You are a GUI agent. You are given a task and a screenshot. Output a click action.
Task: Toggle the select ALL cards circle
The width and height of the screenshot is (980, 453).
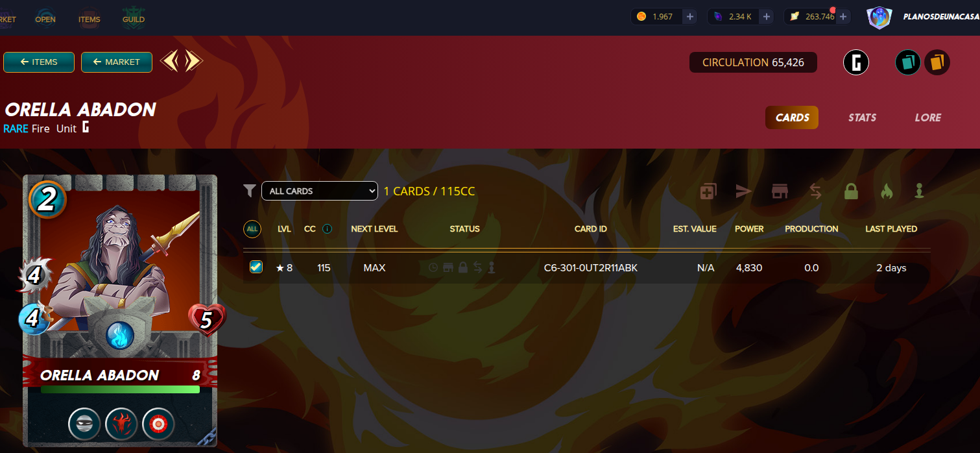pyautogui.click(x=252, y=229)
